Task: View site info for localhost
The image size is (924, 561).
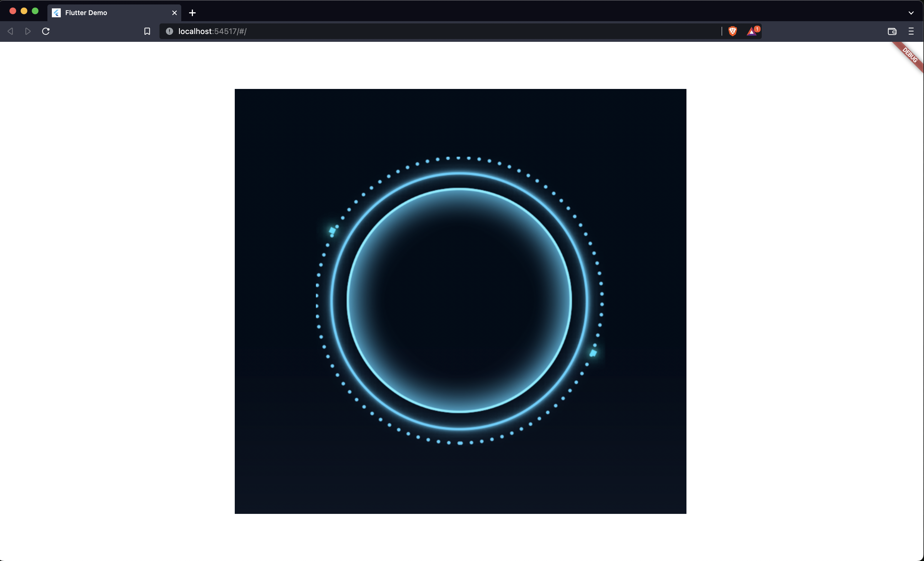Action: click(170, 31)
